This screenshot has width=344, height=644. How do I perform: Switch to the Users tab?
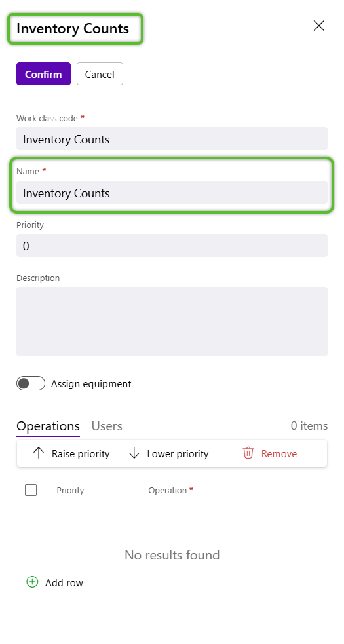107,426
